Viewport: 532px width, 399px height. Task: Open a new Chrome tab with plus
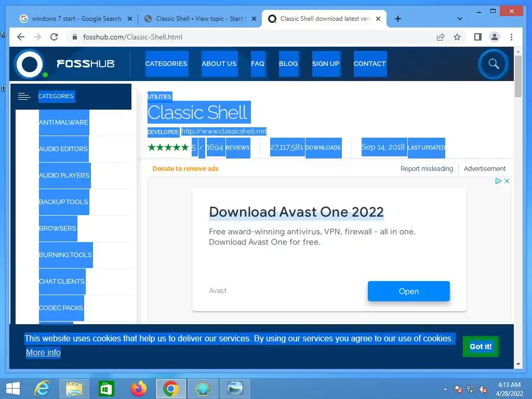coord(398,19)
